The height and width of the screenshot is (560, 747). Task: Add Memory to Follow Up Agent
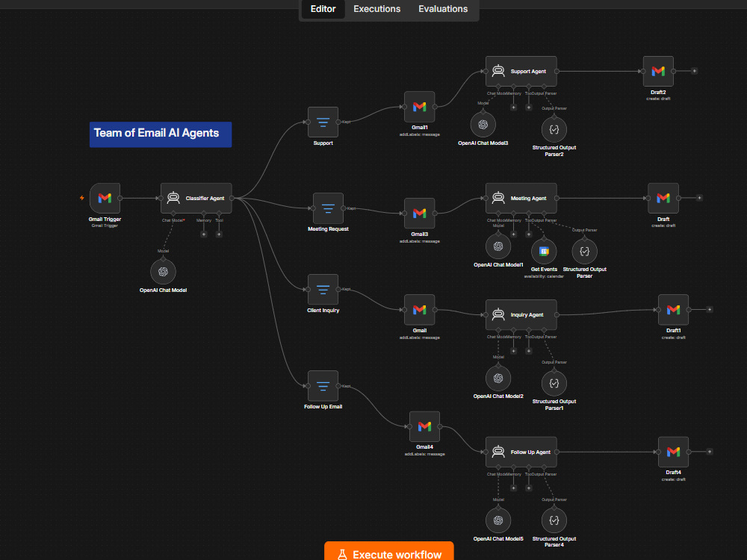[514, 488]
